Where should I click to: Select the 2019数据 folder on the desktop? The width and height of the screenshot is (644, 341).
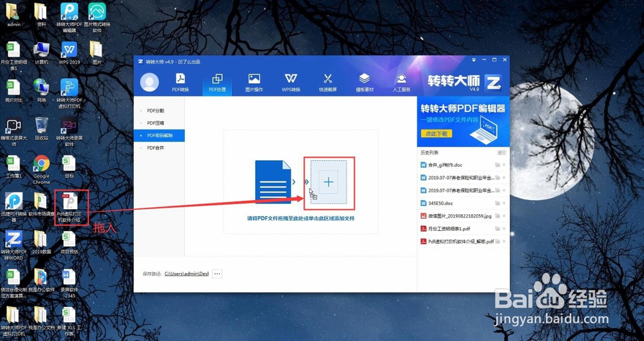41,242
